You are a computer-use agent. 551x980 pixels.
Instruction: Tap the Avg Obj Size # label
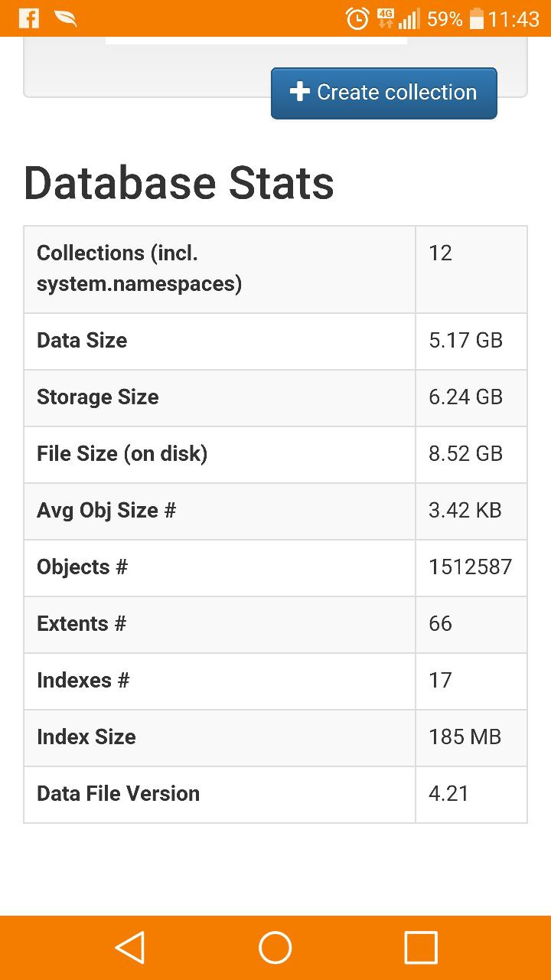pyautogui.click(x=106, y=511)
